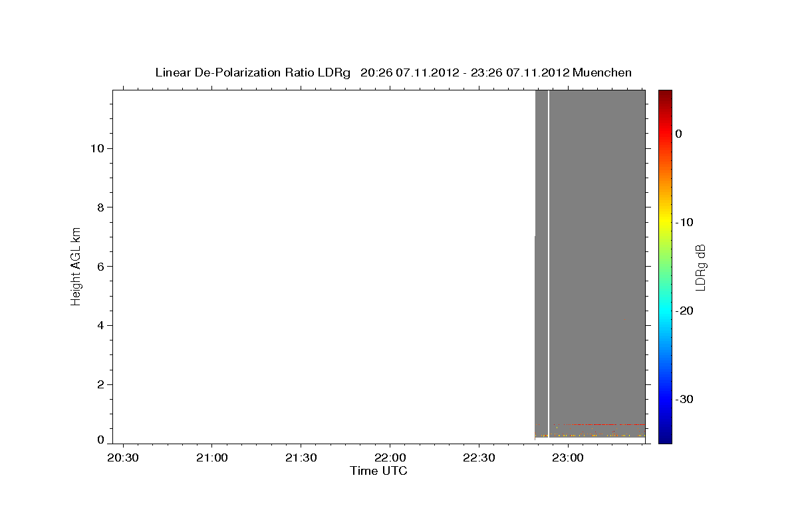Click the colorbar label -10
Viewport: 798px width, 532px height.
coord(684,222)
